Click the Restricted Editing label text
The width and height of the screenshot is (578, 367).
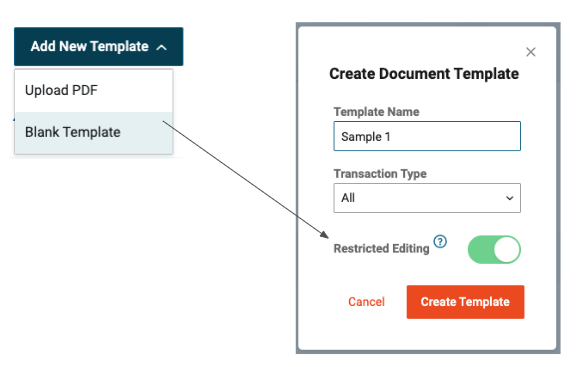381,248
